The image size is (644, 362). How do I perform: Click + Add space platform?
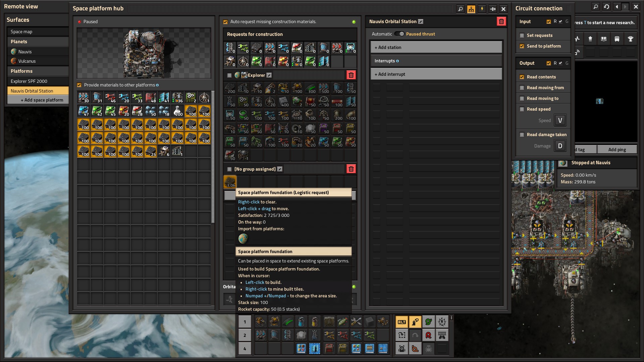pyautogui.click(x=38, y=100)
